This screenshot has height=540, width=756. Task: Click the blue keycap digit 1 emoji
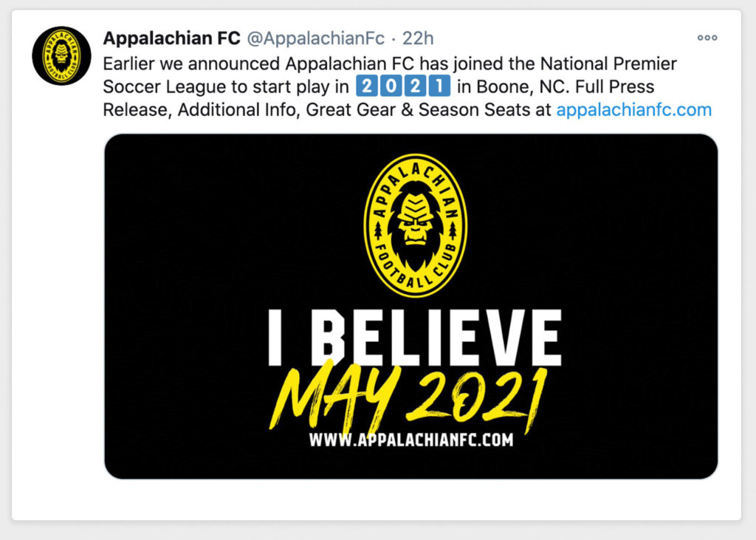click(x=439, y=86)
